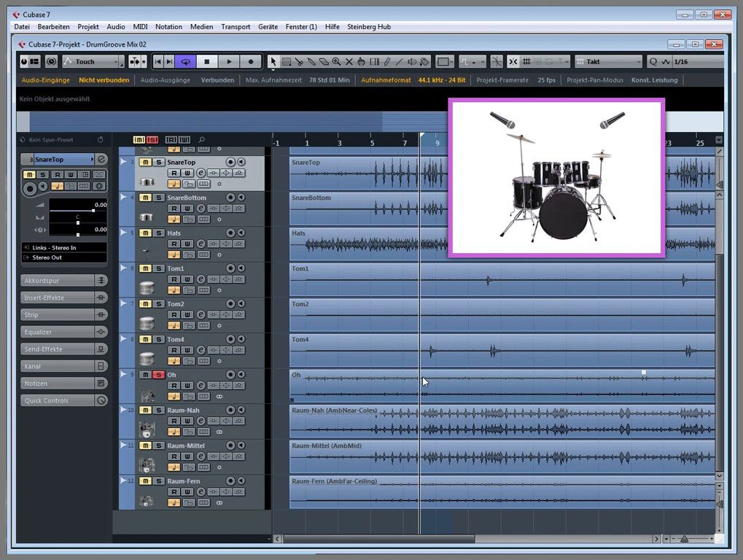Expand the Strip inspector section
Screen dimensions: 743x560
[64, 314]
